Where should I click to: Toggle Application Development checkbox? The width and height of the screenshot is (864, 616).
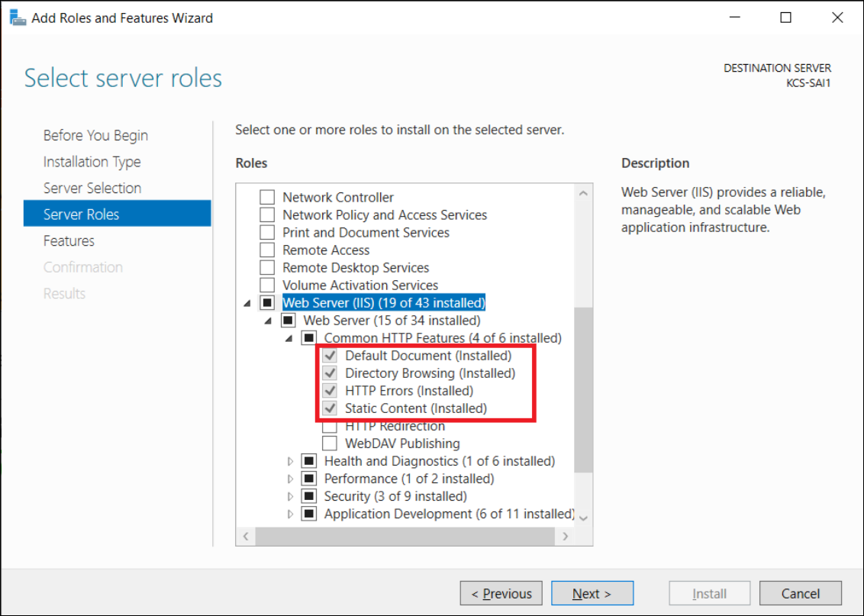pos(309,514)
